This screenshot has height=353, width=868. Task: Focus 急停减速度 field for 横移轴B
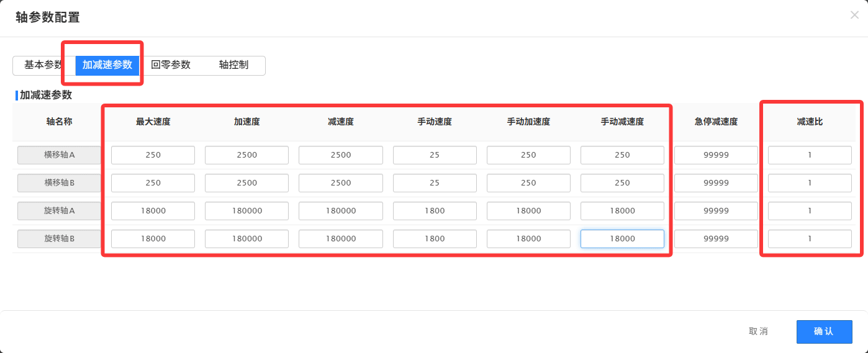[x=716, y=183]
